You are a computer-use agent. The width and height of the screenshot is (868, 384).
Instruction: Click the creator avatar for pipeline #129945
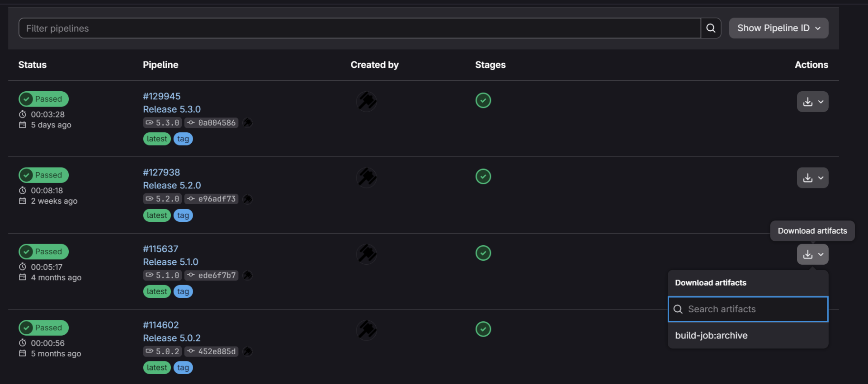(367, 101)
